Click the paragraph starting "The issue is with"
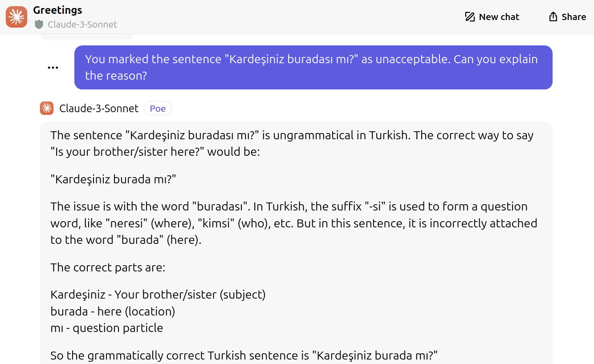The width and height of the screenshot is (594, 364). point(293,223)
